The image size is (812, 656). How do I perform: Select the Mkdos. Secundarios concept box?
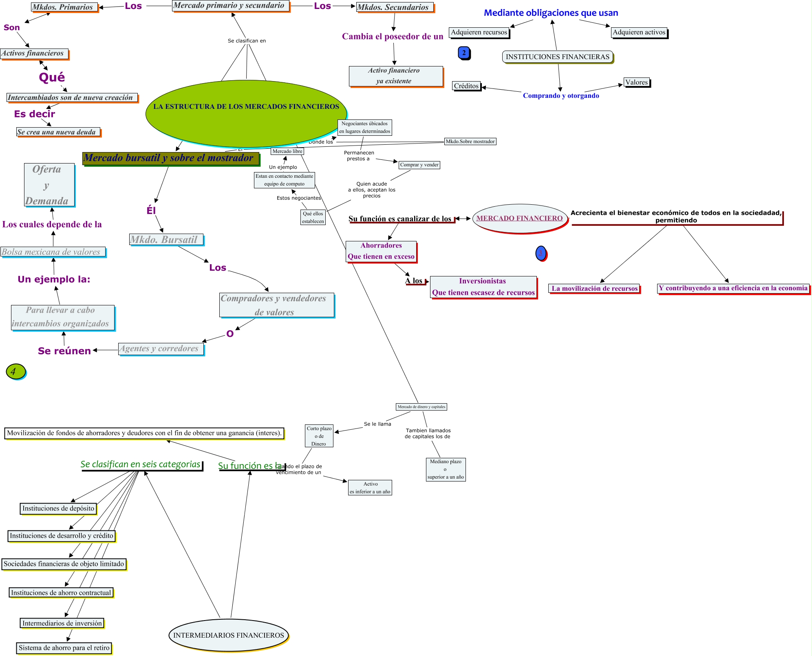pos(395,7)
